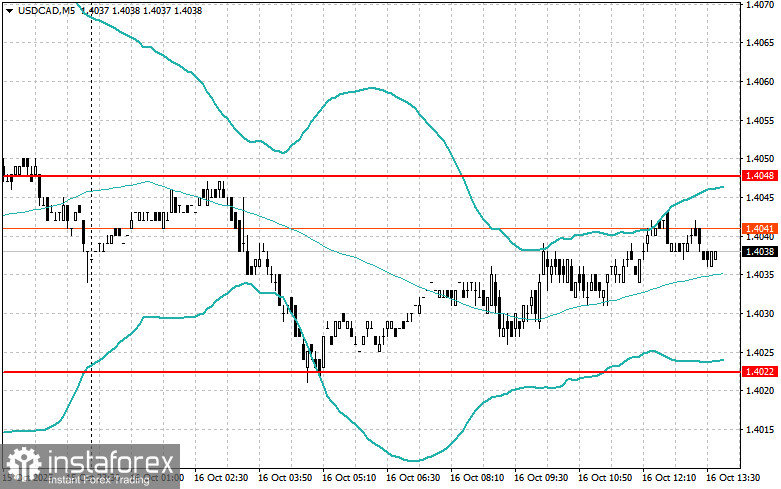Click the 16 Oct 03:50 time label
This screenshot has height=489, width=781.
click(285, 478)
